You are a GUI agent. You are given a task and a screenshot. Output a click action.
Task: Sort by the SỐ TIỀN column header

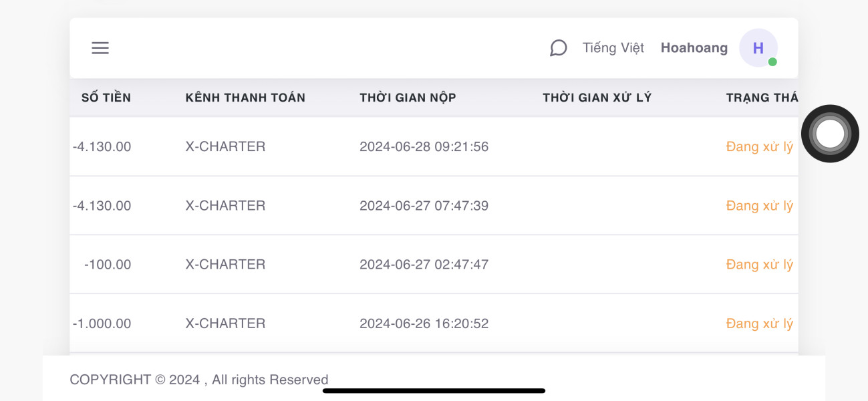(106, 98)
